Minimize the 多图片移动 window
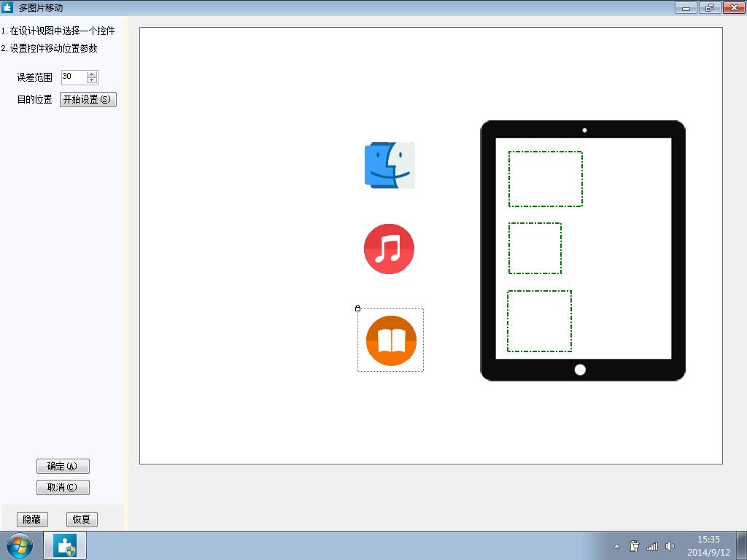Screen dimensions: 747x560 point(686,7)
